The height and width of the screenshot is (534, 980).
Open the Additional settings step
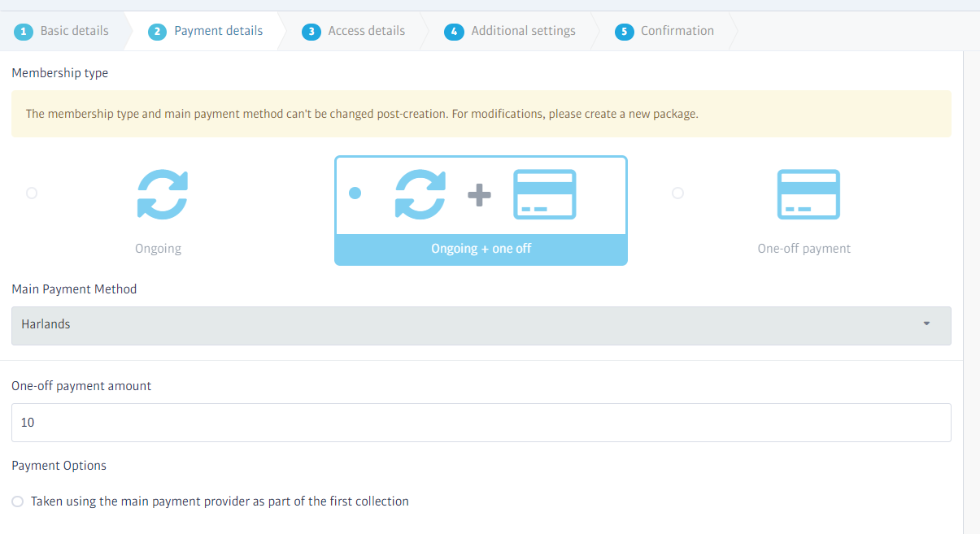tap(523, 31)
